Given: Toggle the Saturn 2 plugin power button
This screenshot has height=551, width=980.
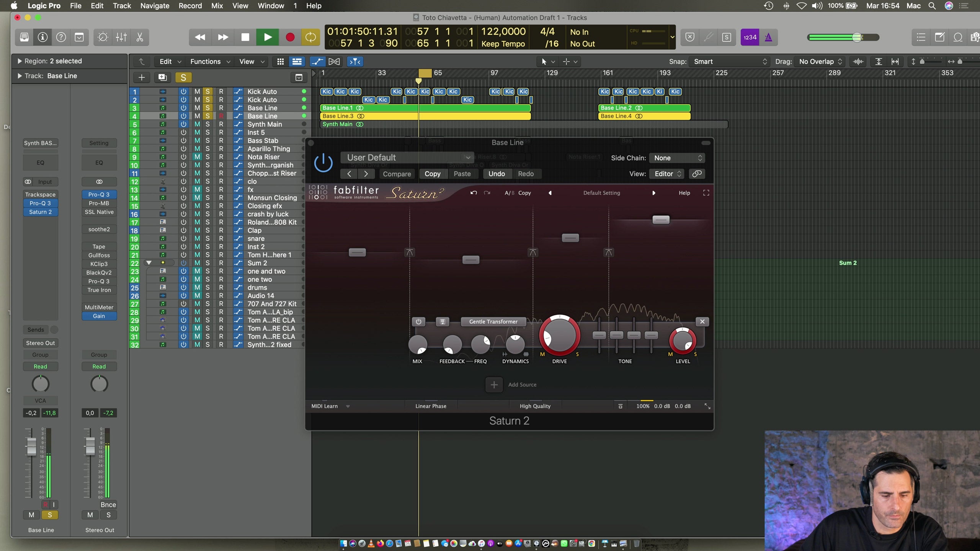Looking at the screenshot, I should coord(323,163).
